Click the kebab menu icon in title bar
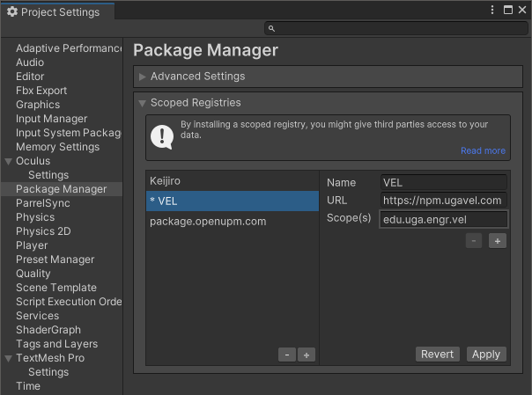 [493, 10]
